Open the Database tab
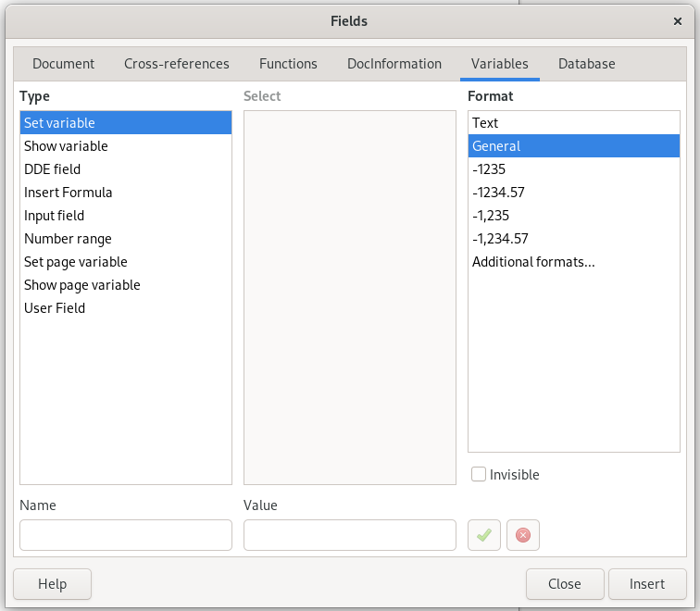This screenshot has width=700, height=611. click(x=586, y=64)
